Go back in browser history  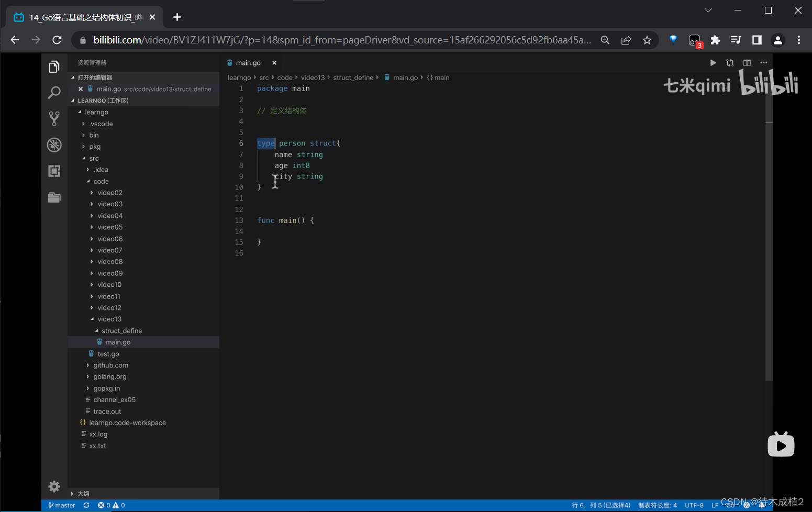(x=15, y=40)
